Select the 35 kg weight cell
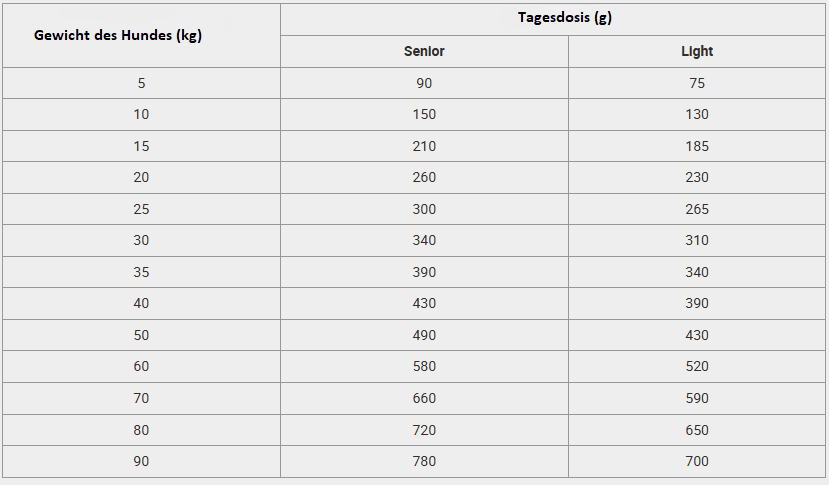This screenshot has height=485, width=829. click(141, 272)
